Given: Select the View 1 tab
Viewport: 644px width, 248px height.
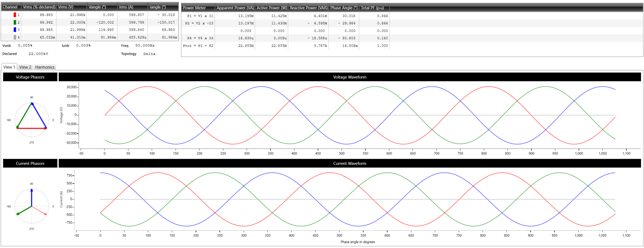Looking at the screenshot, I should point(9,67).
